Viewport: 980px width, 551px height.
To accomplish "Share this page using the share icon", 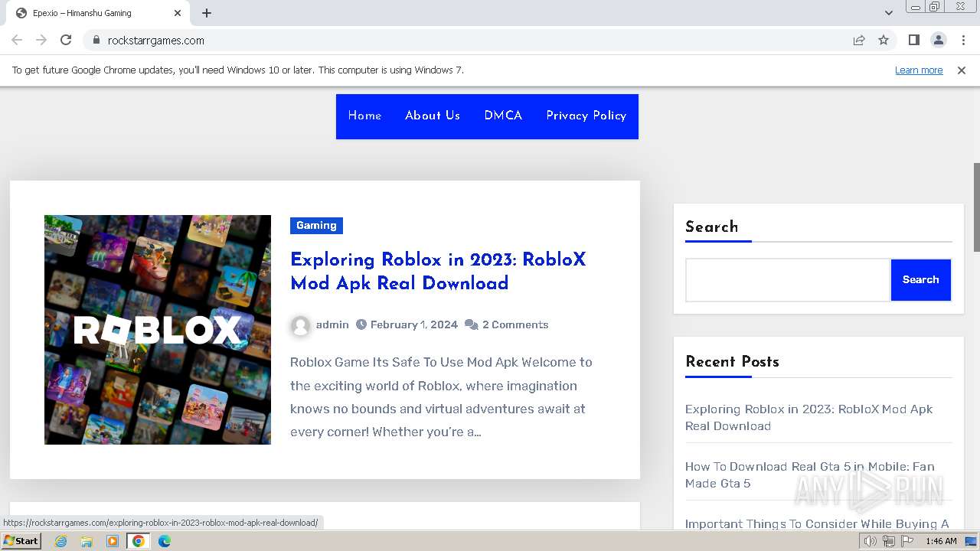I will 859,40.
